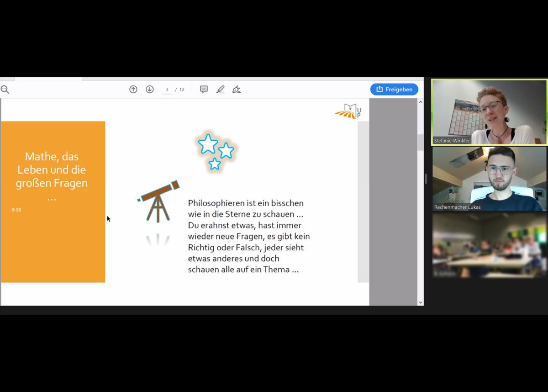Select Rechenmacher Lukas's video tile

click(489, 179)
